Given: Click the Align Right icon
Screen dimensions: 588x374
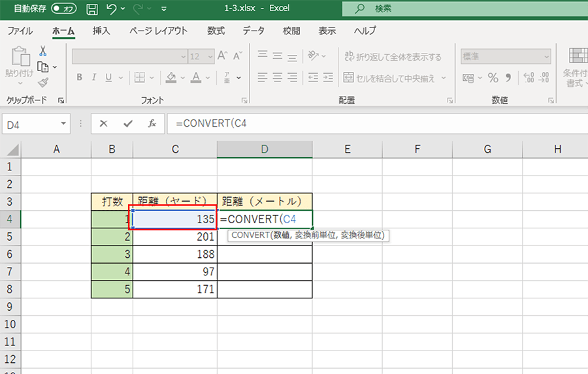Looking at the screenshot, I should tap(292, 78).
